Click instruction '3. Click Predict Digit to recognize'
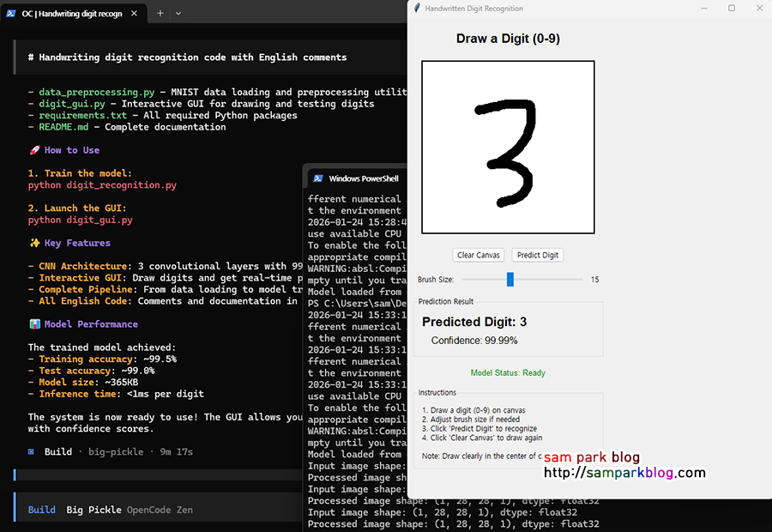This screenshot has height=532, width=772. coord(479,428)
